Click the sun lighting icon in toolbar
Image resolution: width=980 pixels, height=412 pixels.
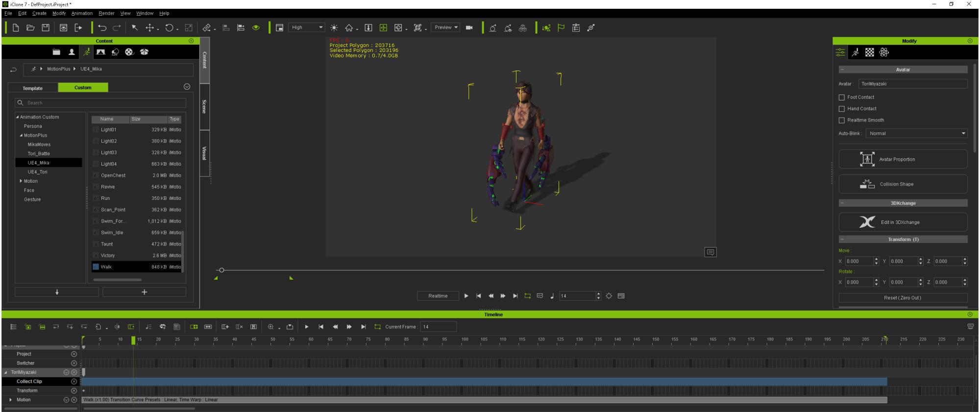click(x=334, y=28)
